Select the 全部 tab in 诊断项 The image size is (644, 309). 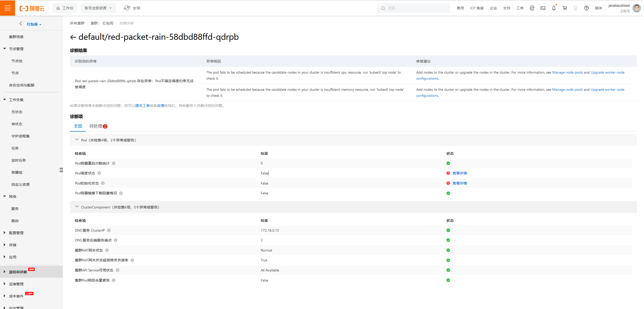(x=78, y=126)
